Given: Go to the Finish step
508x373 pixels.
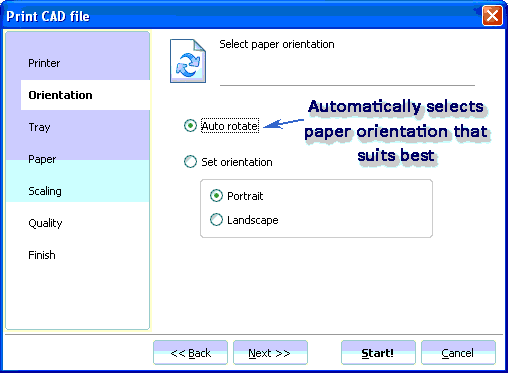Looking at the screenshot, I should tap(42, 255).
